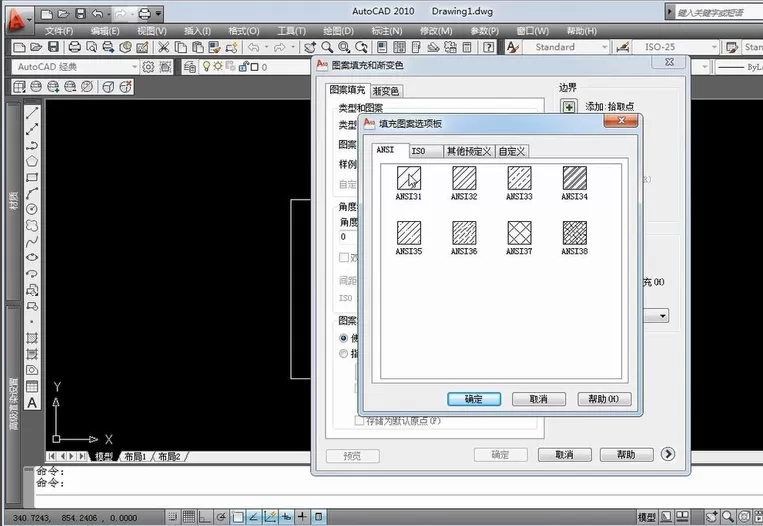The image size is (763, 526).
Task: Open the AutoCAD application menu button
Action: (18, 18)
